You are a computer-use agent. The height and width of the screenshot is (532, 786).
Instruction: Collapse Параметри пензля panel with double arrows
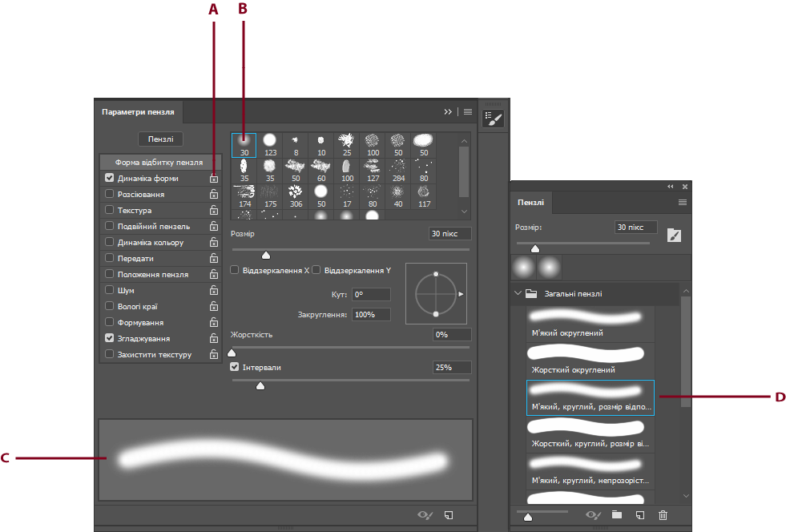pyautogui.click(x=448, y=112)
